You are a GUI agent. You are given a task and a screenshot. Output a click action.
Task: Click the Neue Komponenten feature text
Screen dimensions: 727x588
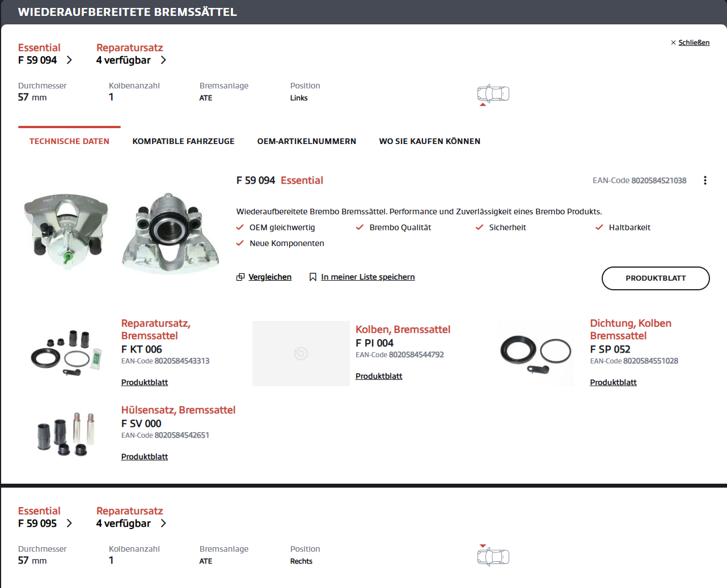(287, 243)
